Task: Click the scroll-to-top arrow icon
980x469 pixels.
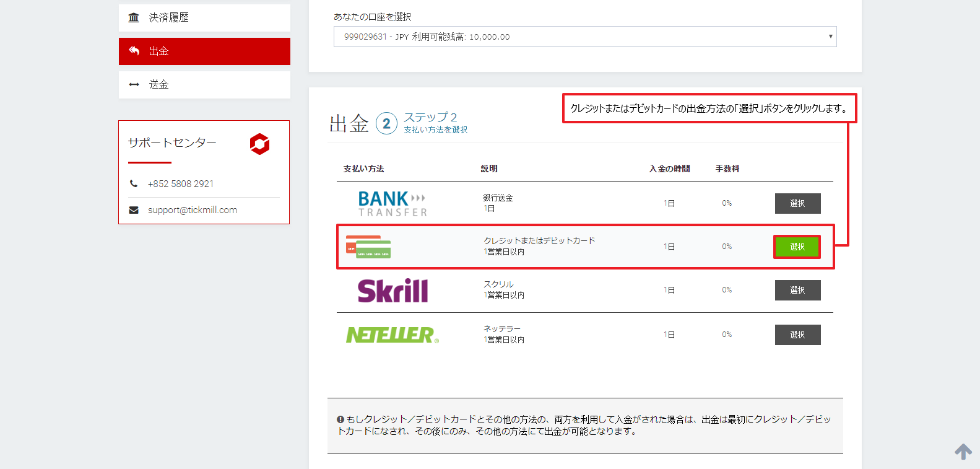Action: point(963,452)
